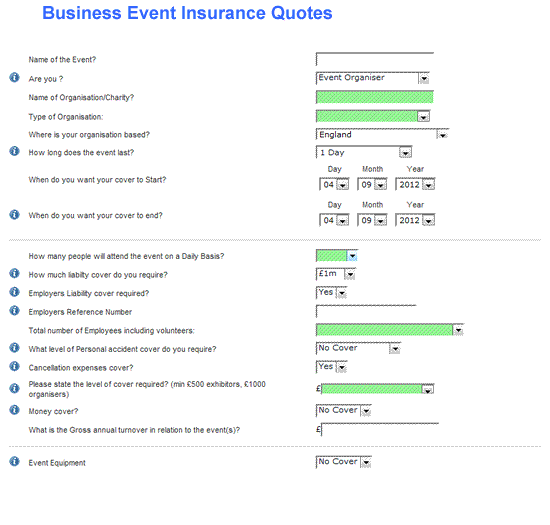Open help icon for Employers Reference Number
Viewport: 550px width, 525px height.
pyautogui.click(x=14, y=310)
